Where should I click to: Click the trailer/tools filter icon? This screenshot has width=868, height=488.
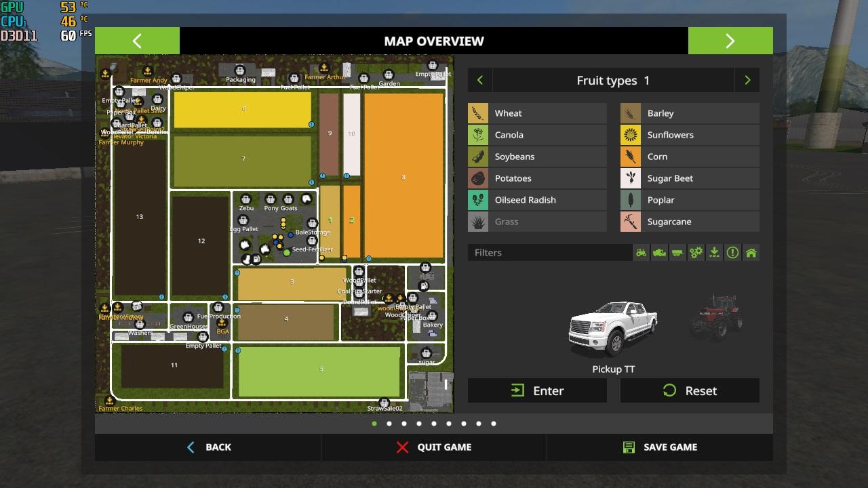pyautogui.click(x=677, y=253)
